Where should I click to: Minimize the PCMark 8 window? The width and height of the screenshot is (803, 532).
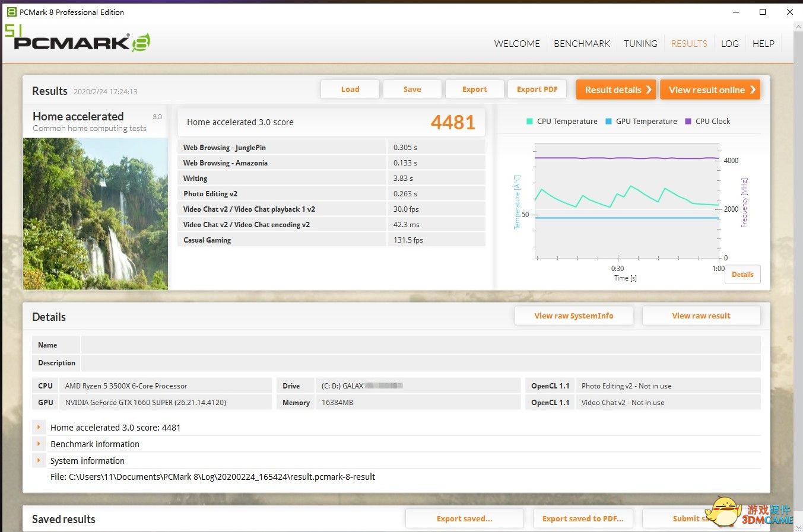pos(736,12)
